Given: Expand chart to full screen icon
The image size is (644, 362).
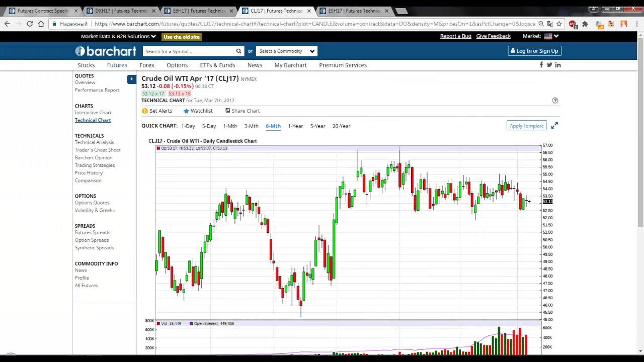Looking at the screenshot, I should 554,126.
